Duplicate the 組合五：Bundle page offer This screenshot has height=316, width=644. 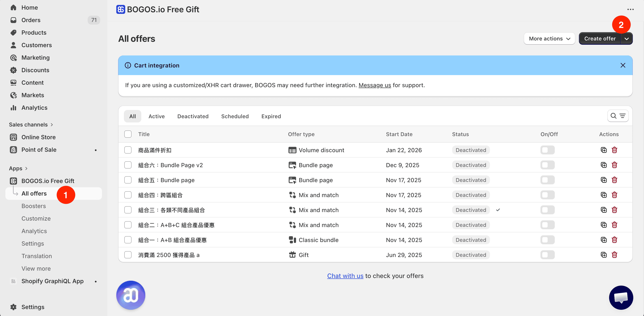coord(604,180)
